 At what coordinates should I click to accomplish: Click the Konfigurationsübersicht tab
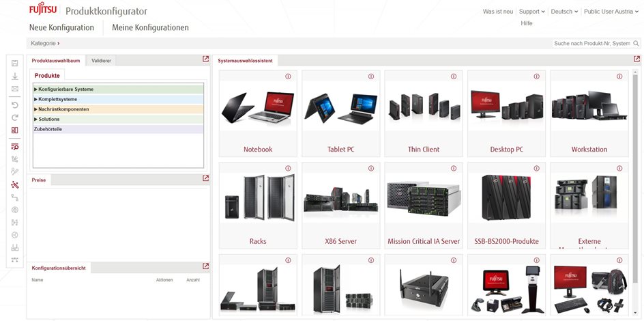coord(59,268)
